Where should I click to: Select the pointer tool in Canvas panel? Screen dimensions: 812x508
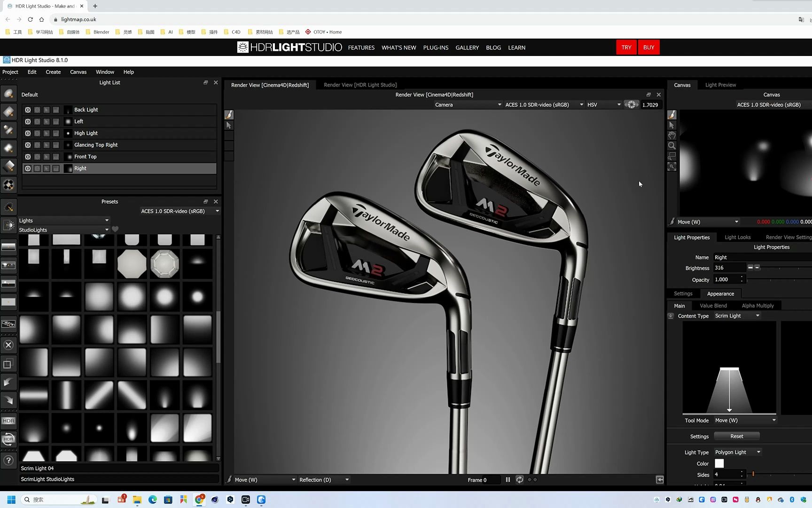coord(672,125)
